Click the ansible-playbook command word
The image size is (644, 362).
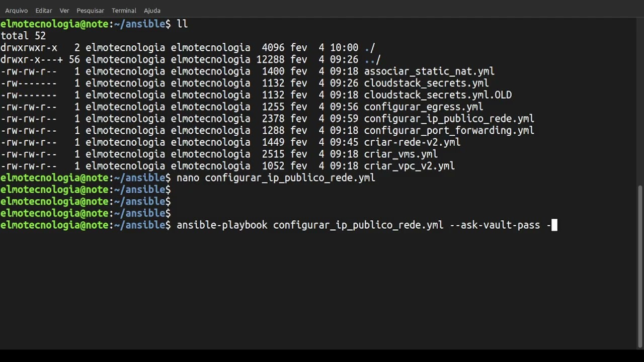[x=222, y=225]
